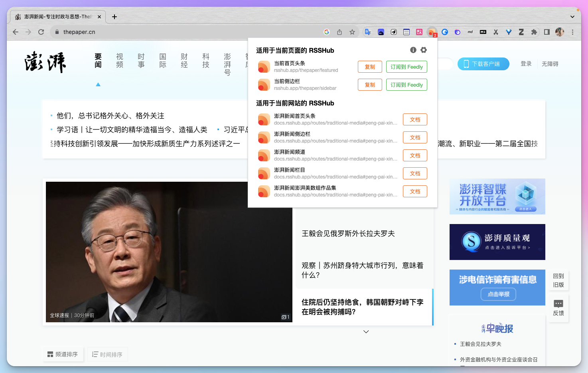The width and height of the screenshot is (588, 373).
Task: Click the pink 中A translation extension
Action: coord(419,32)
